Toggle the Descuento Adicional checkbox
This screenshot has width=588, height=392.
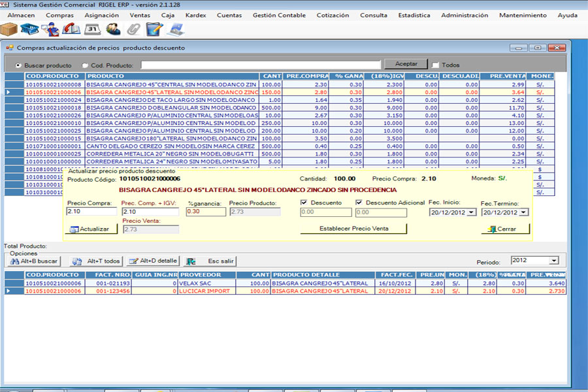[x=359, y=203]
